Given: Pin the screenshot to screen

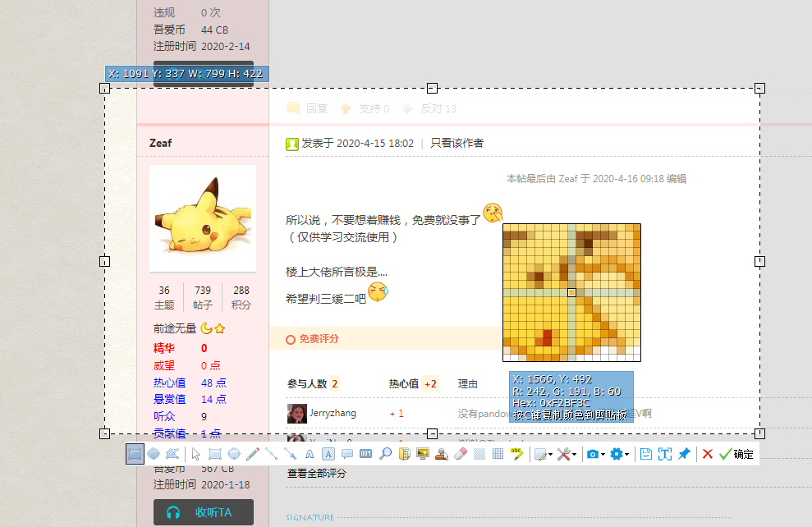Looking at the screenshot, I should pos(684,454).
